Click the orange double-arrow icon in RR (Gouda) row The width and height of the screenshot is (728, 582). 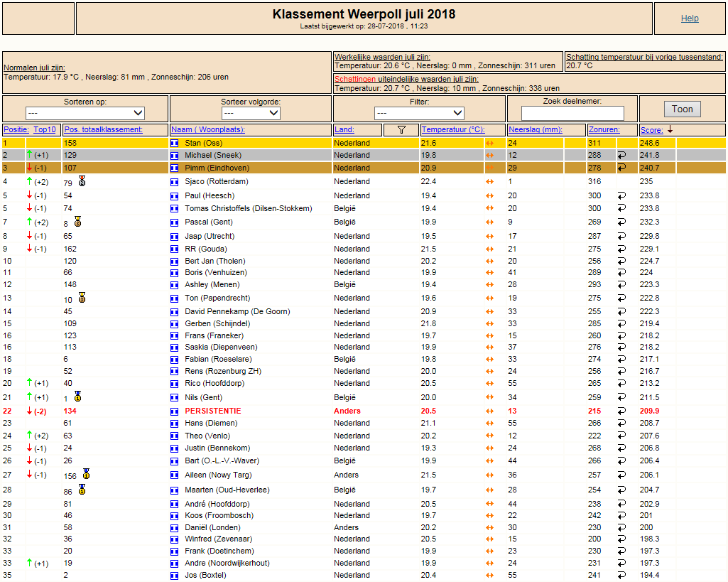(x=489, y=249)
